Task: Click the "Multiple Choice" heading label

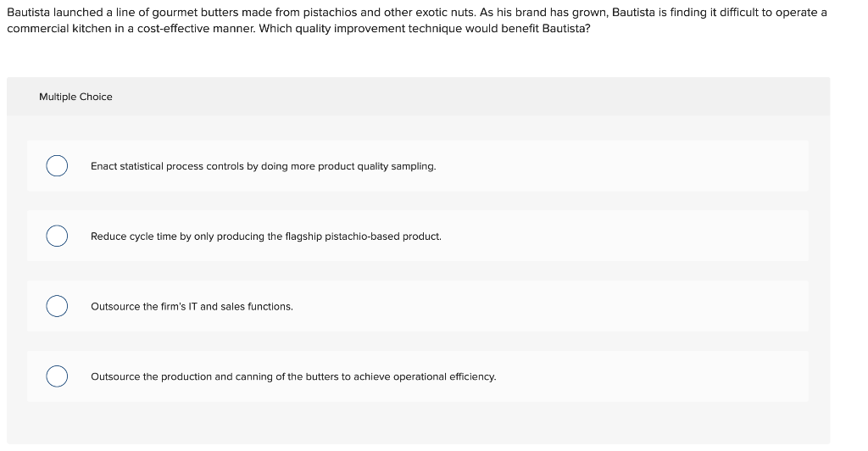Action: point(75,97)
